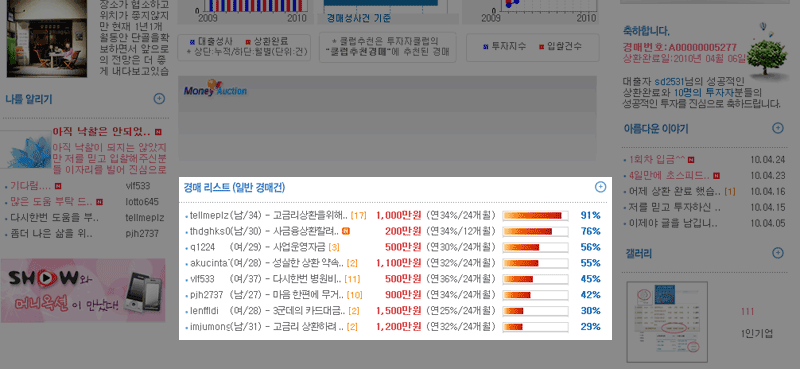Click the plus icon beside 나를 알리기
Image resolution: width=800 pixels, height=369 pixels.
159,99
